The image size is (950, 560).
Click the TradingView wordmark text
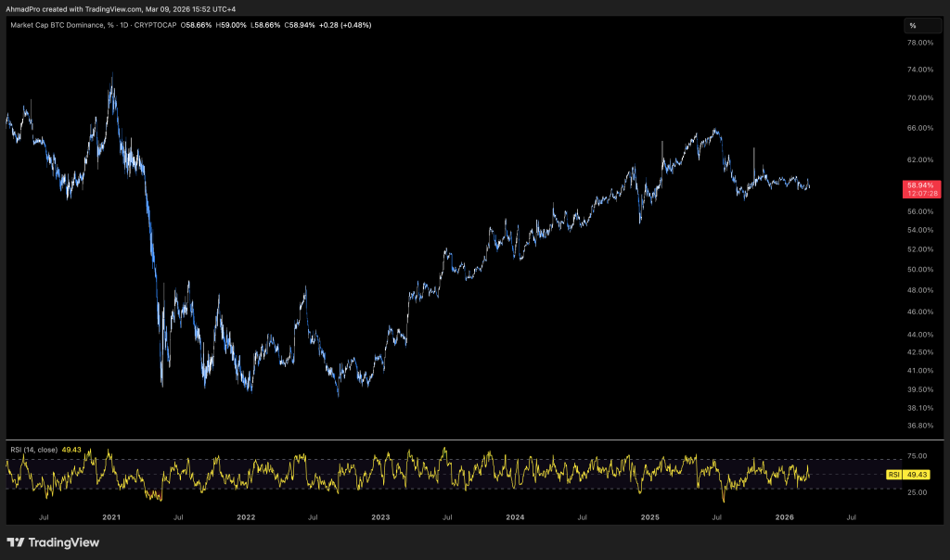[65, 542]
